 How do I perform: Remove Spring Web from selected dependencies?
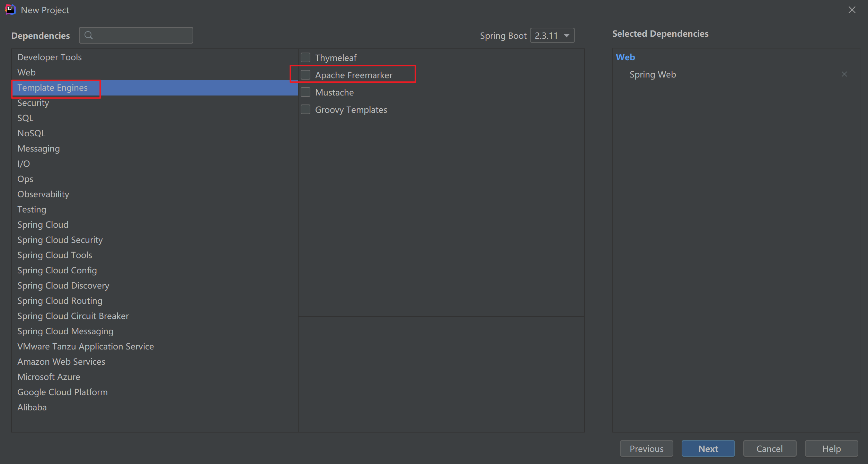tap(844, 74)
